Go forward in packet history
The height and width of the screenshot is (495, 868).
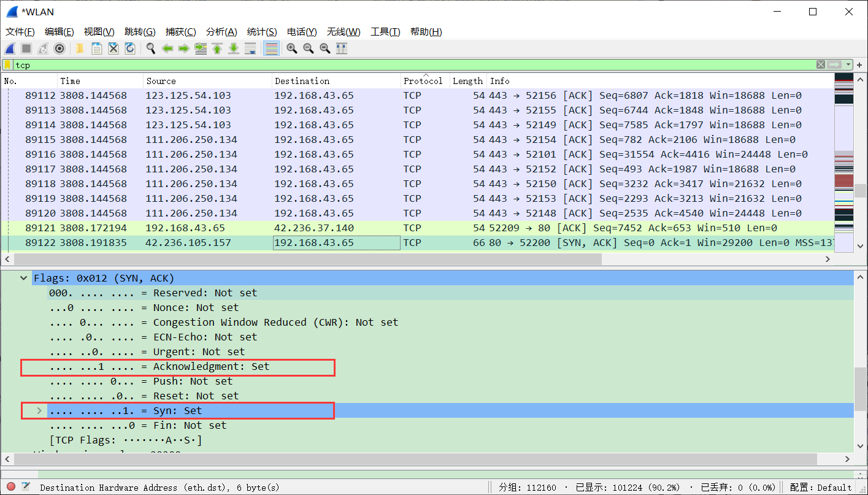tap(183, 48)
